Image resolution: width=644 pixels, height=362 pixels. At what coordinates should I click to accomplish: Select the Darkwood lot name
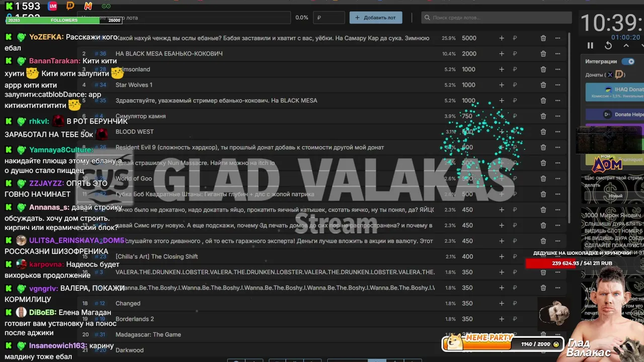tap(129, 350)
